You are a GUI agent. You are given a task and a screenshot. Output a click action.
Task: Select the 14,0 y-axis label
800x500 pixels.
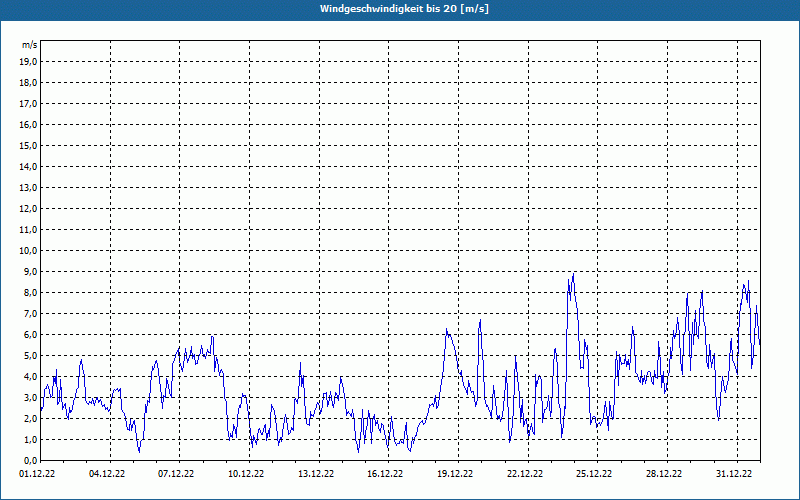[x=28, y=166]
